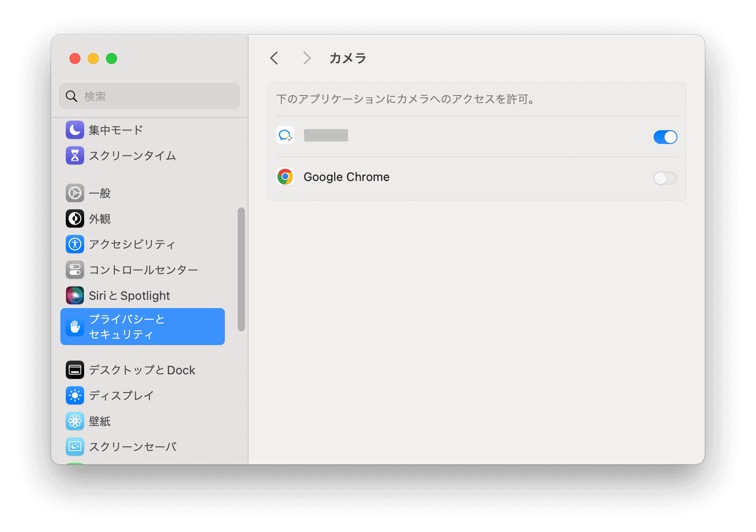Screen dimensions: 756x532
Task: Click the Privacy hand icon
Action: point(75,326)
